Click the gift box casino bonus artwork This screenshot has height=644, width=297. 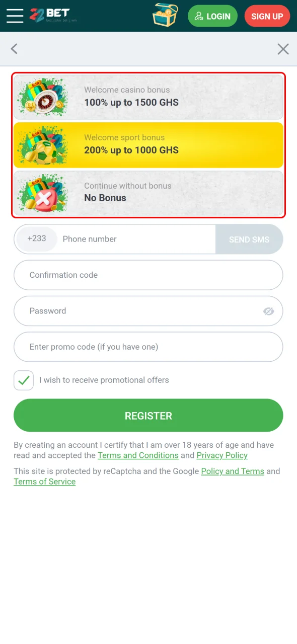(43, 96)
